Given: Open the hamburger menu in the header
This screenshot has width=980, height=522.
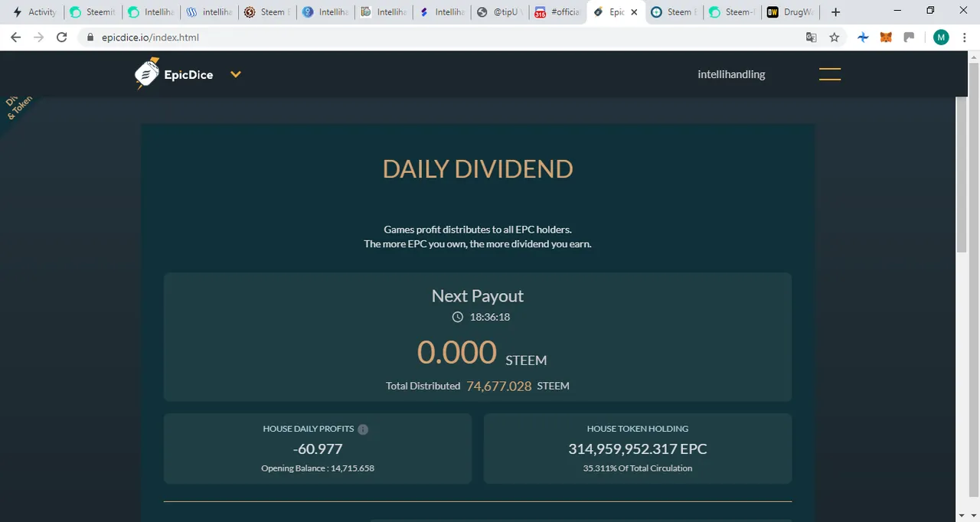Looking at the screenshot, I should [830, 74].
